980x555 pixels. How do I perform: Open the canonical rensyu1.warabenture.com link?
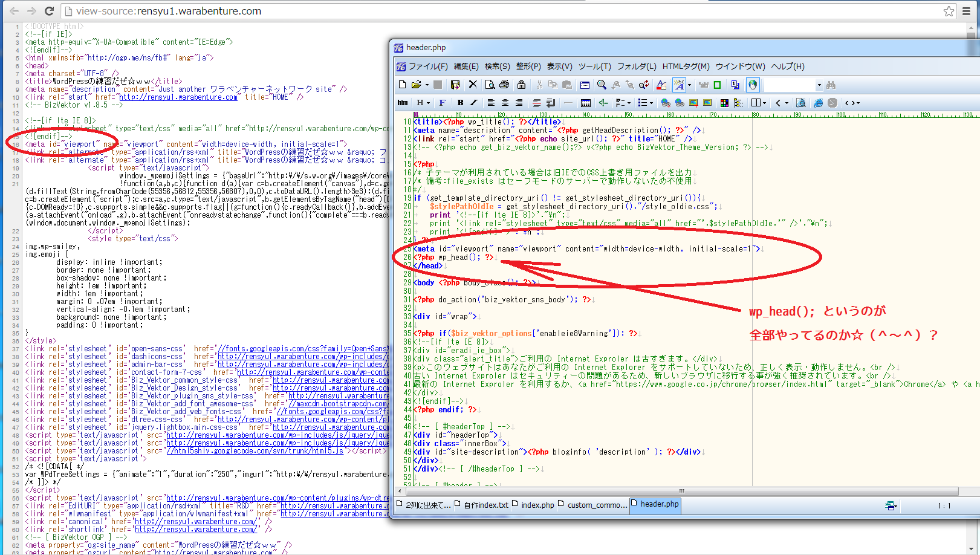(x=195, y=522)
